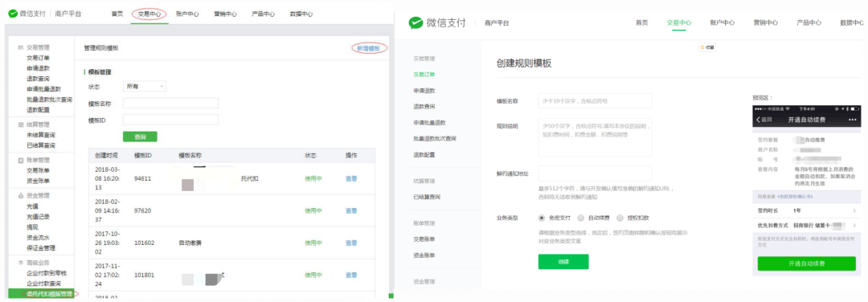Click 模板名称 field on 管理规则模板 page
Viewport: 868px width, 302px height.
[170, 103]
